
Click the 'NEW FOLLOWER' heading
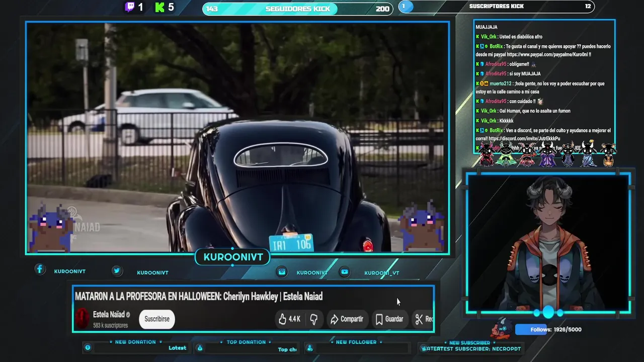point(356,342)
